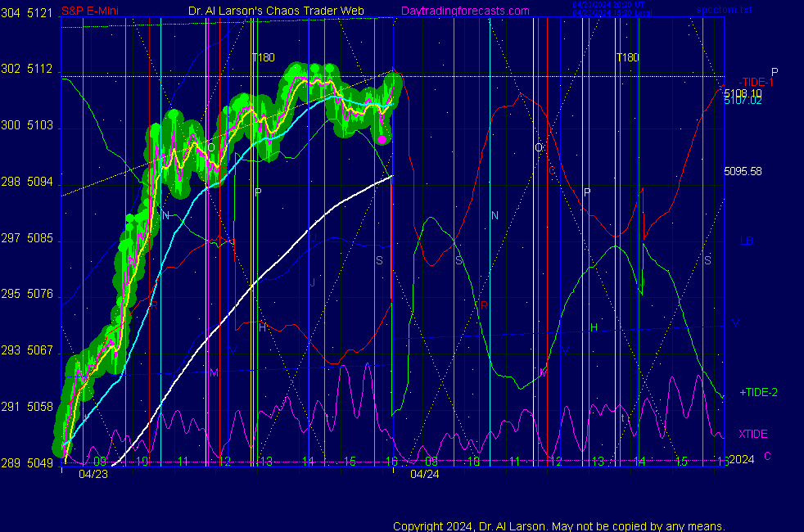
Task: Click the 04/23 date label on time axis
Action: pyautogui.click(x=93, y=474)
